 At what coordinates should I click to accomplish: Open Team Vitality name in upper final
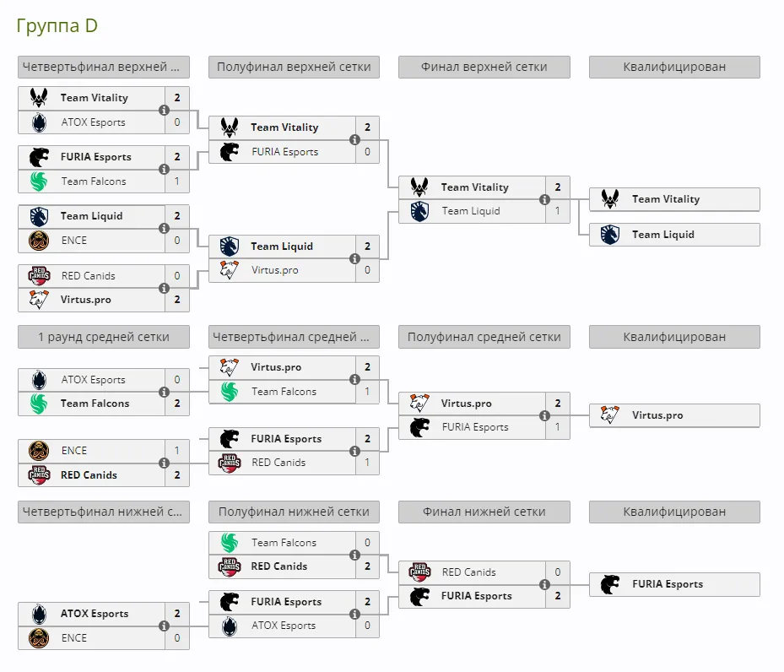pyautogui.click(x=474, y=187)
